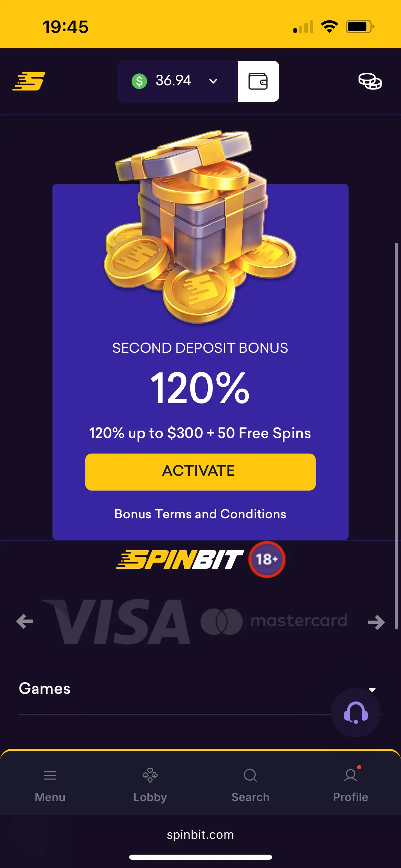Tap the 18+ age restriction badge
Image resolution: width=401 pixels, height=868 pixels.
coord(267,559)
